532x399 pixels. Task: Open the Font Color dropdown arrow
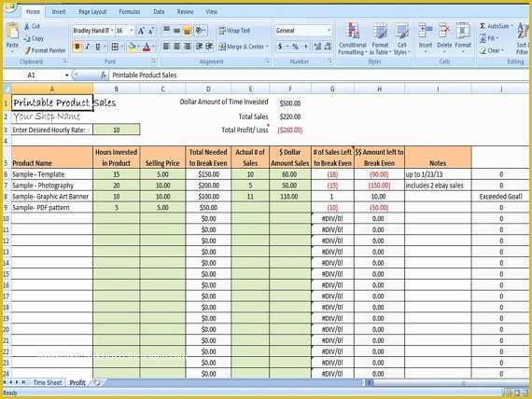point(154,47)
